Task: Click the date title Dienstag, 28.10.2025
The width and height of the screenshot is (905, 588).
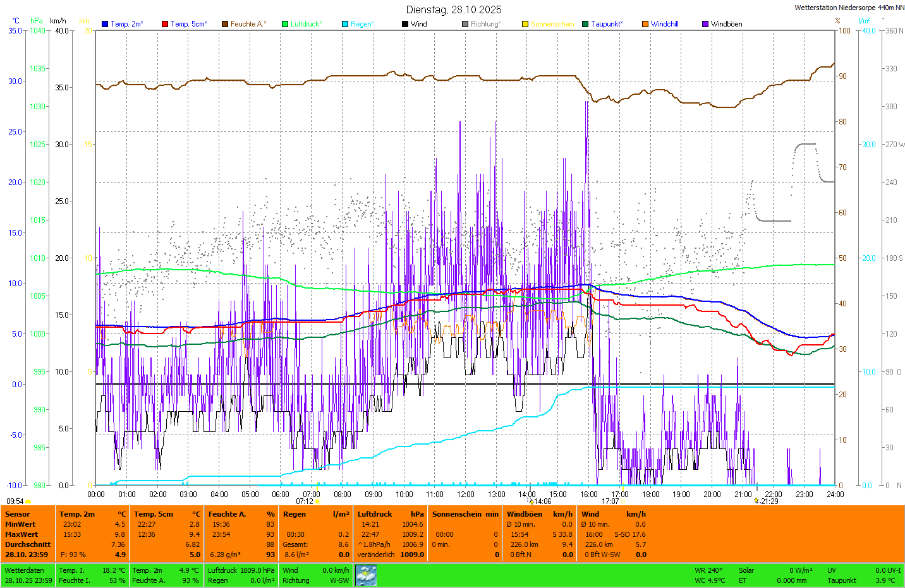Action: point(454,9)
